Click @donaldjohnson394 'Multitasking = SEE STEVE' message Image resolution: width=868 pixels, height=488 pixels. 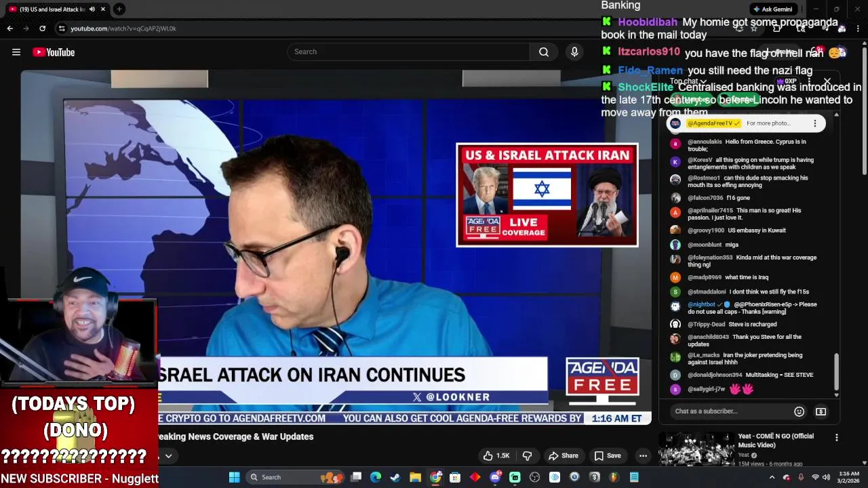pos(779,375)
